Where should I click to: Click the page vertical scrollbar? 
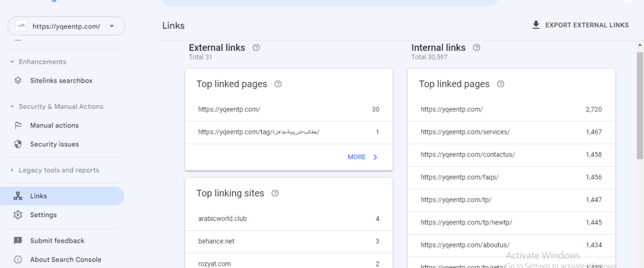pos(640,106)
